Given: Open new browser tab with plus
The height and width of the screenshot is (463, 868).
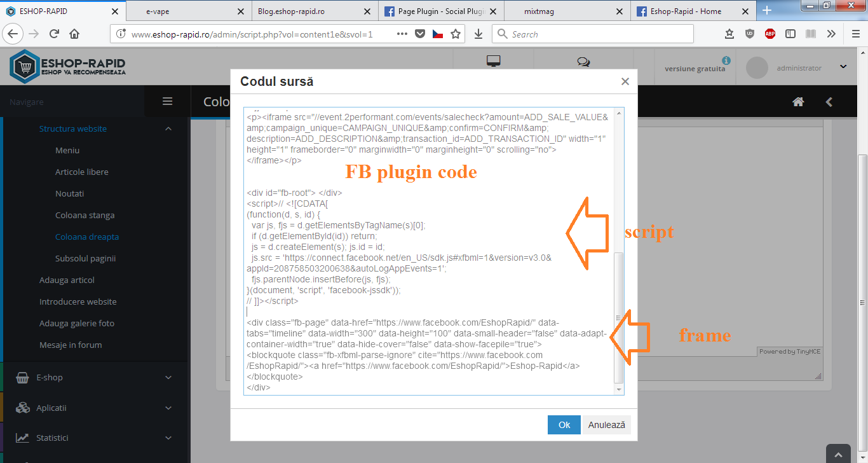Looking at the screenshot, I should [x=767, y=11].
